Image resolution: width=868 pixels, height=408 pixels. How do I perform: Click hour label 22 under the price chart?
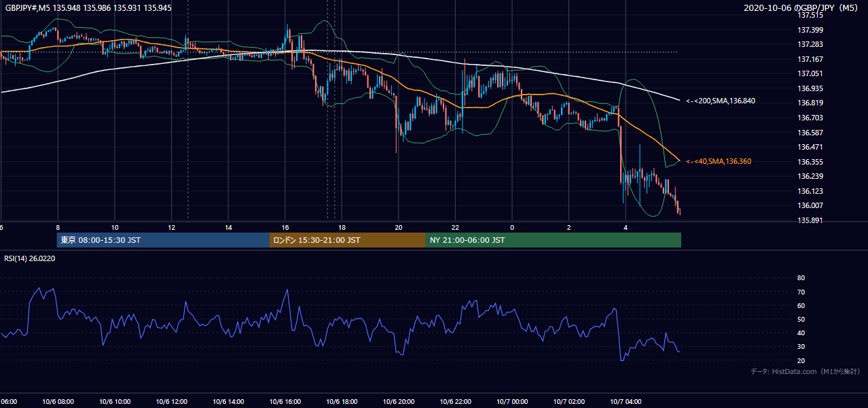pyautogui.click(x=455, y=228)
